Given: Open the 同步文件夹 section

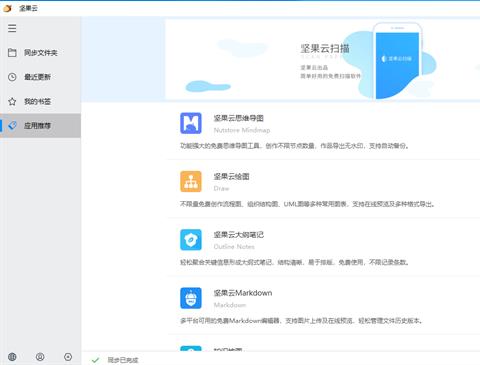Looking at the screenshot, I should (40, 53).
